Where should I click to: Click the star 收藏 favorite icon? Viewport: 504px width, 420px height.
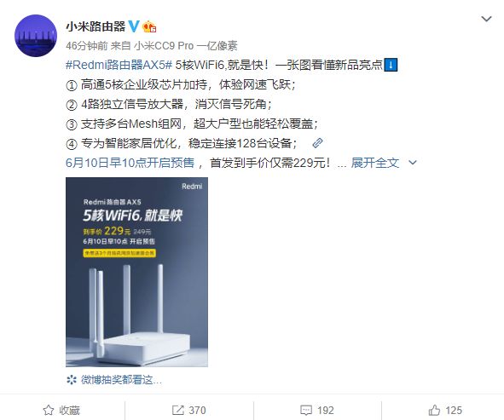click(49, 410)
